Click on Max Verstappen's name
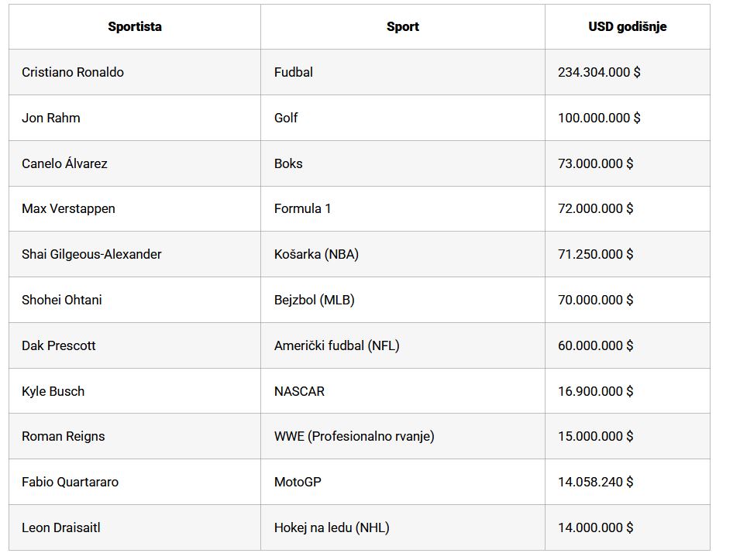 point(68,208)
